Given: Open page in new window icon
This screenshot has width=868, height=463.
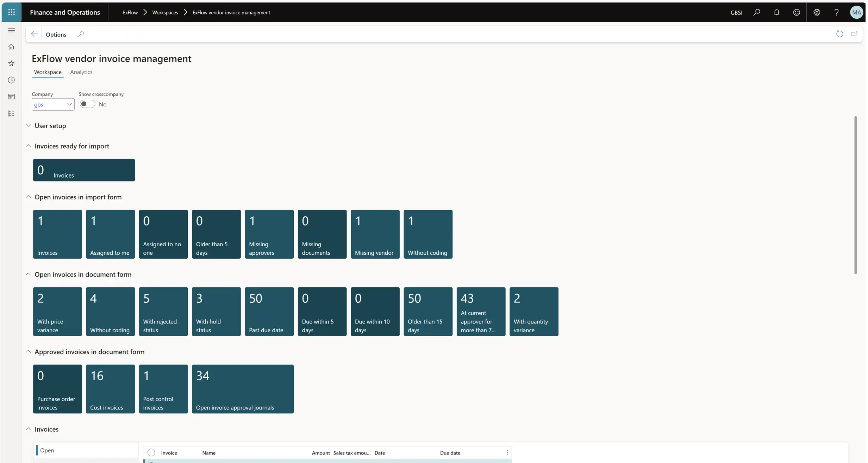Looking at the screenshot, I should [854, 34].
